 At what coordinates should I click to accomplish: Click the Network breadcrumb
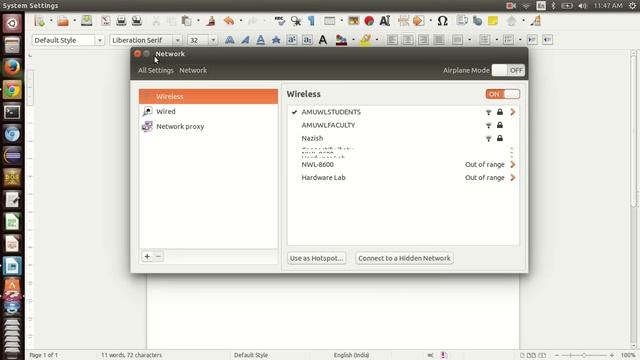click(193, 70)
